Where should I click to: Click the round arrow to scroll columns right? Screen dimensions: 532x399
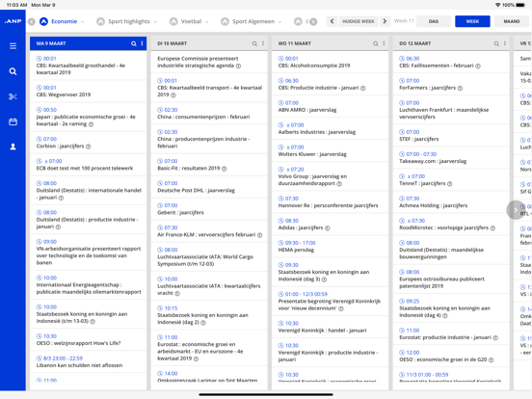click(x=516, y=210)
